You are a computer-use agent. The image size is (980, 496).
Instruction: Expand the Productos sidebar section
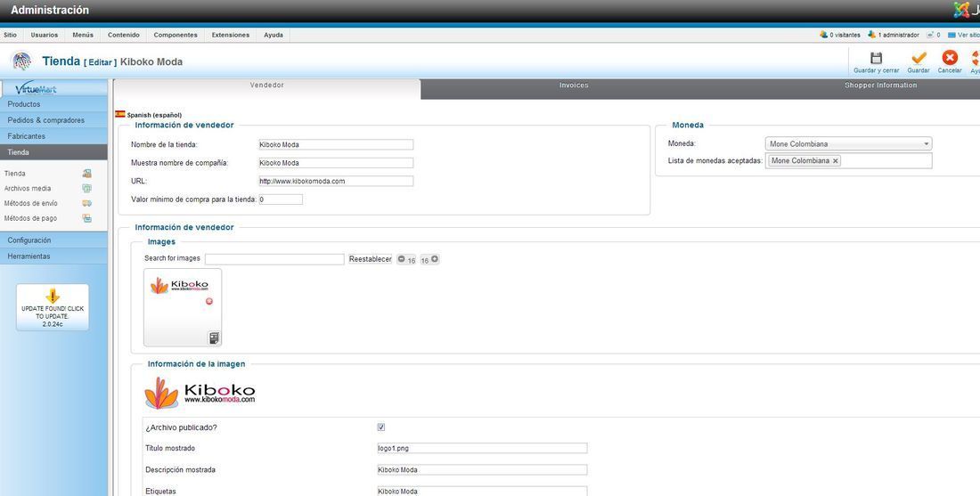[x=53, y=104]
